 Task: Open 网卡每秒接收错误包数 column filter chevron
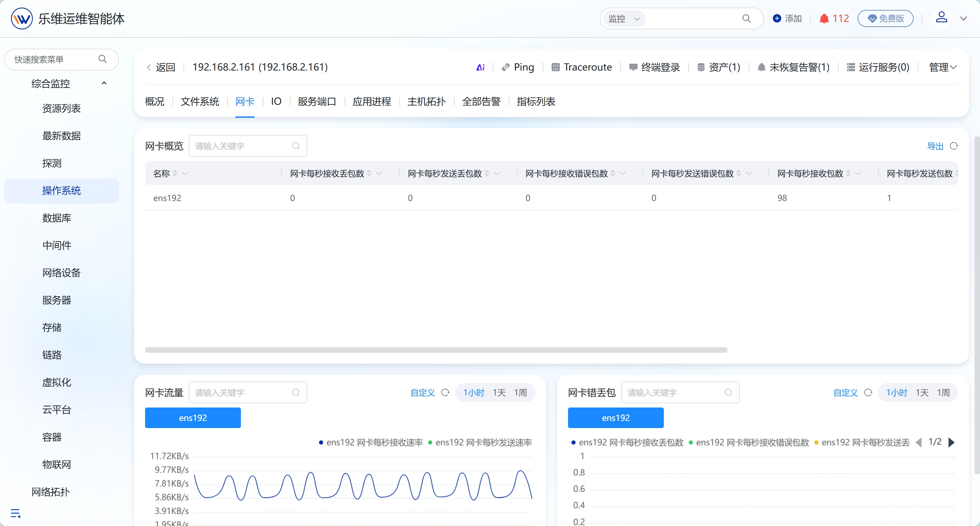pos(623,174)
